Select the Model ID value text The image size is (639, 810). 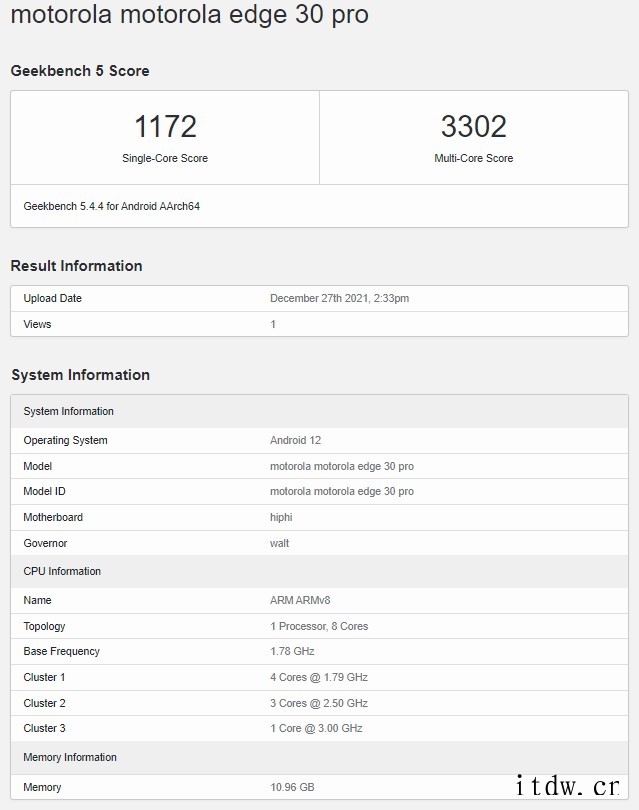(x=342, y=491)
